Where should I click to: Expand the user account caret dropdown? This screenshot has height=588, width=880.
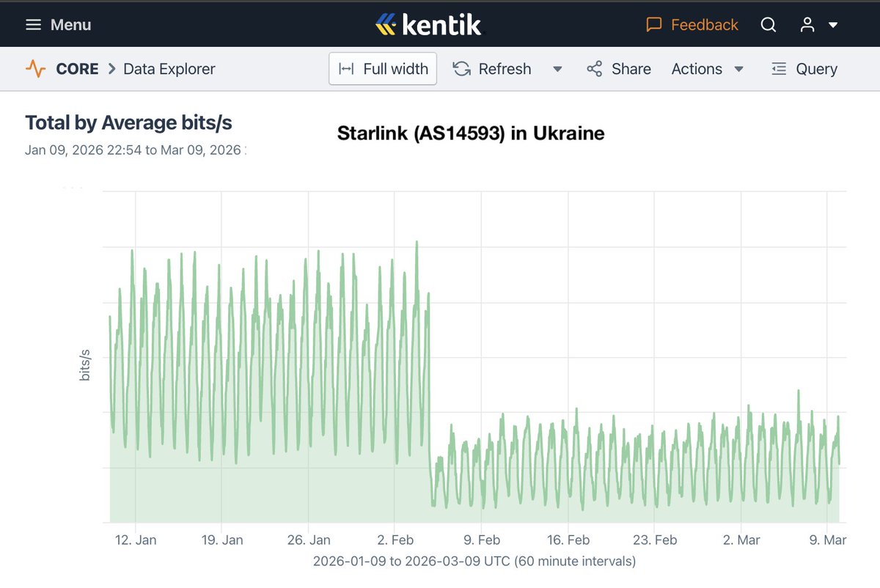(832, 26)
